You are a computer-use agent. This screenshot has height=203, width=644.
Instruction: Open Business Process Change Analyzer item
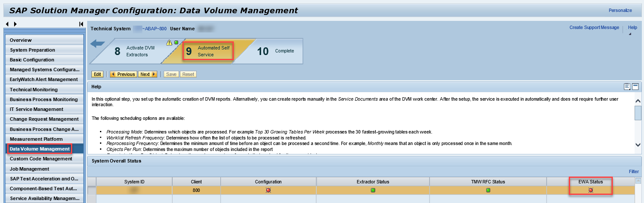(x=44, y=129)
